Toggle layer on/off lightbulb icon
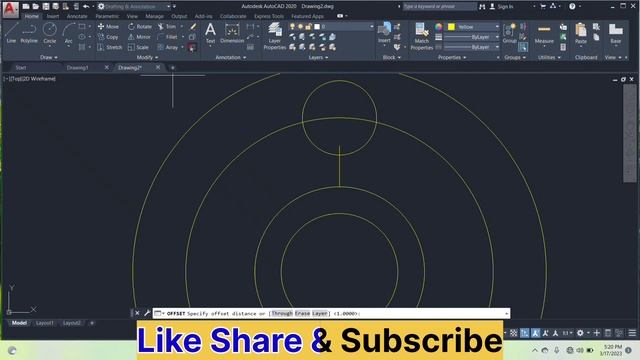 (292, 27)
